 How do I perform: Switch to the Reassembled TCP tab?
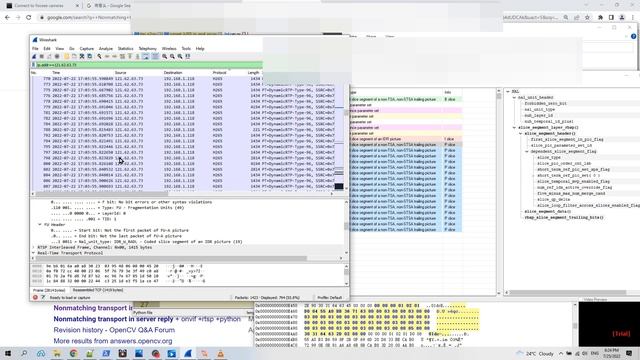coord(98,290)
